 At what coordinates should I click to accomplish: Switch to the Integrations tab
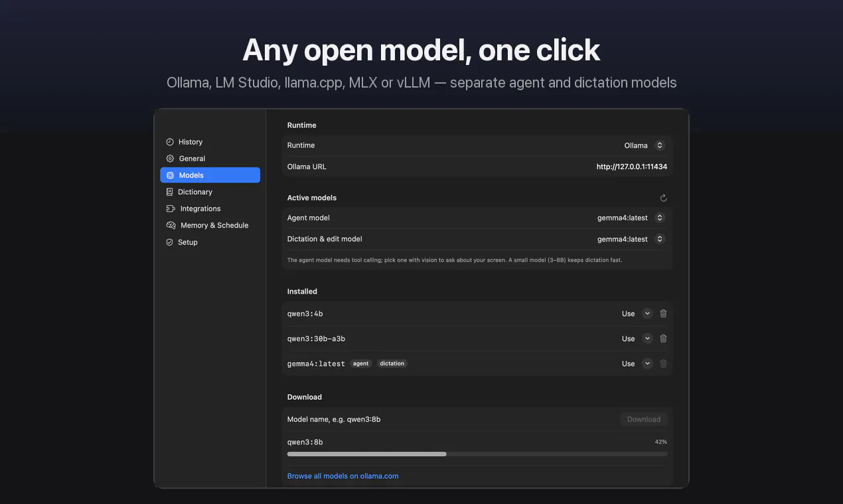210,208
